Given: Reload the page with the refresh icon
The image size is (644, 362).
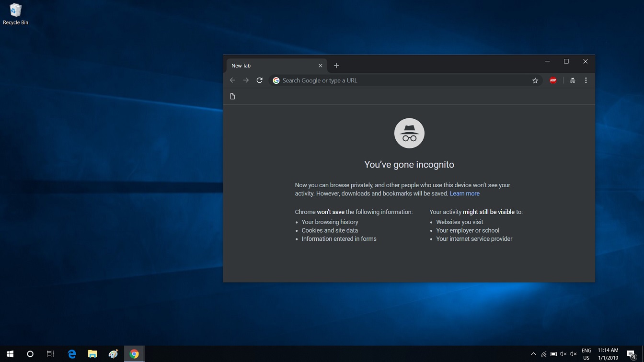Looking at the screenshot, I should [259, 80].
